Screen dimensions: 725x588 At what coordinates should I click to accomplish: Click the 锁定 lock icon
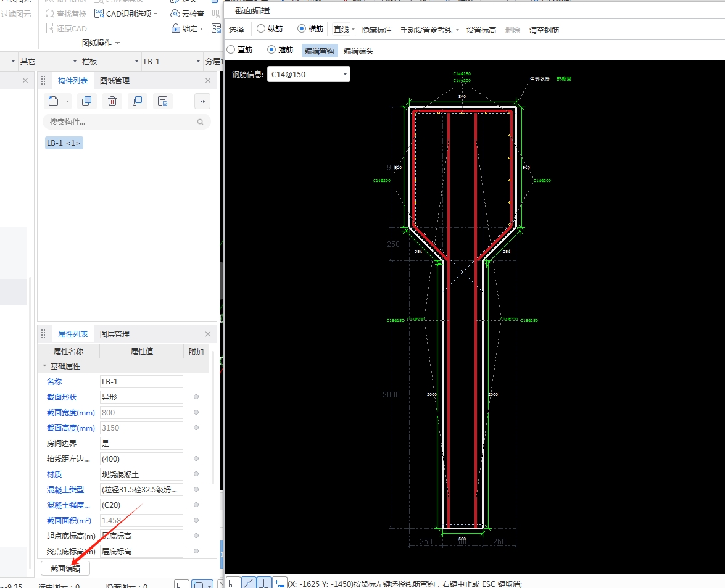tap(176, 28)
